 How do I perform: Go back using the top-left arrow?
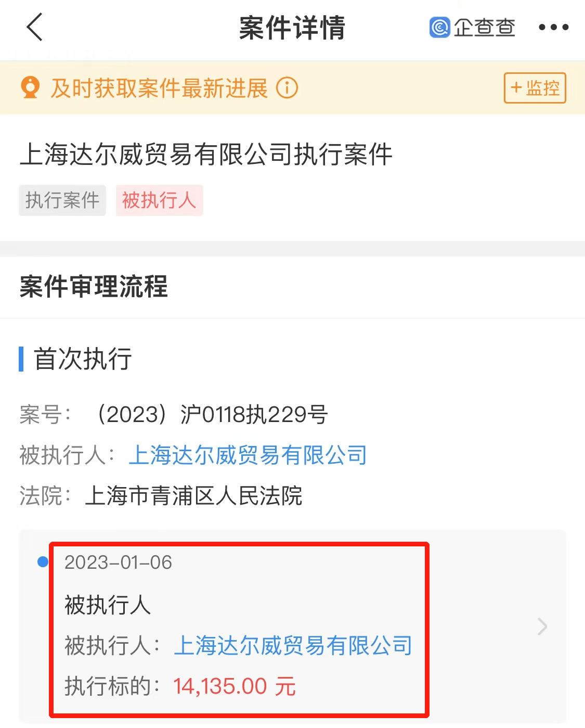(x=35, y=27)
